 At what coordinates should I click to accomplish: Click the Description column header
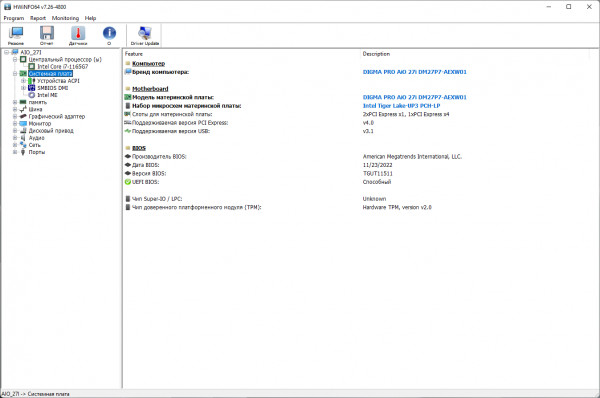376,54
